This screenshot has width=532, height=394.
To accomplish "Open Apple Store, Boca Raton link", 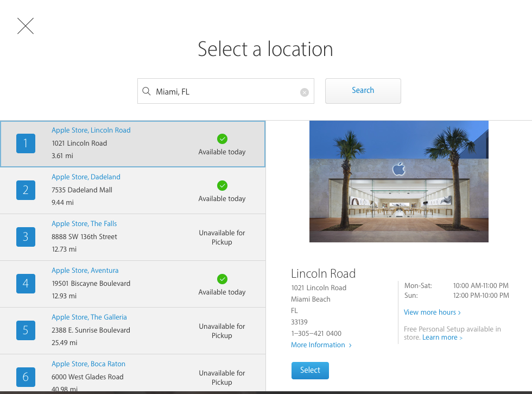I will click(88, 364).
